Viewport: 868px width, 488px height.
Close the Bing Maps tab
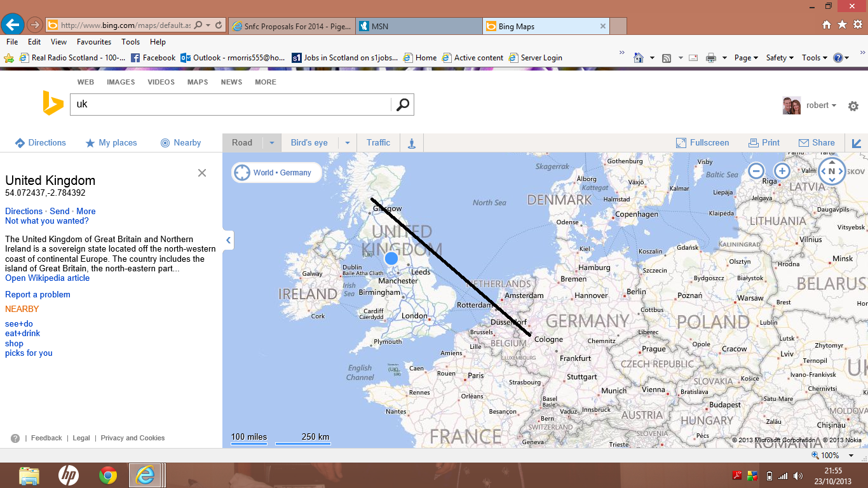(603, 27)
